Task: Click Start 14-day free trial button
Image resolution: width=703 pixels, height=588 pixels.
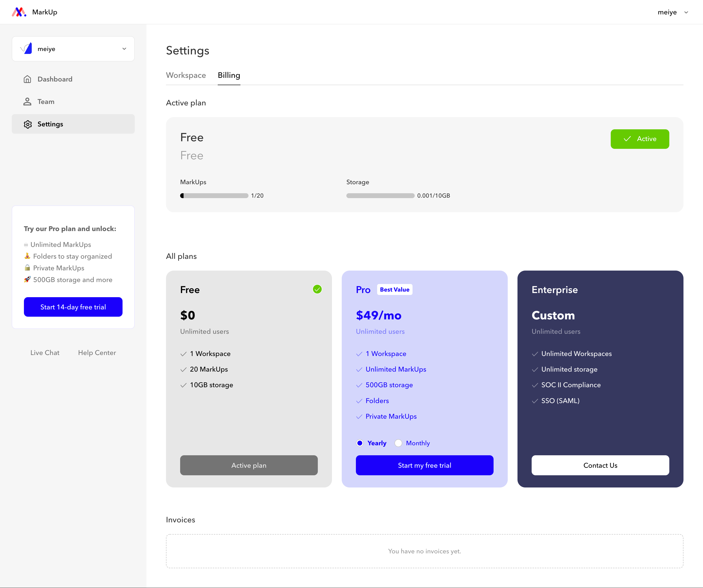Action: tap(73, 307)
